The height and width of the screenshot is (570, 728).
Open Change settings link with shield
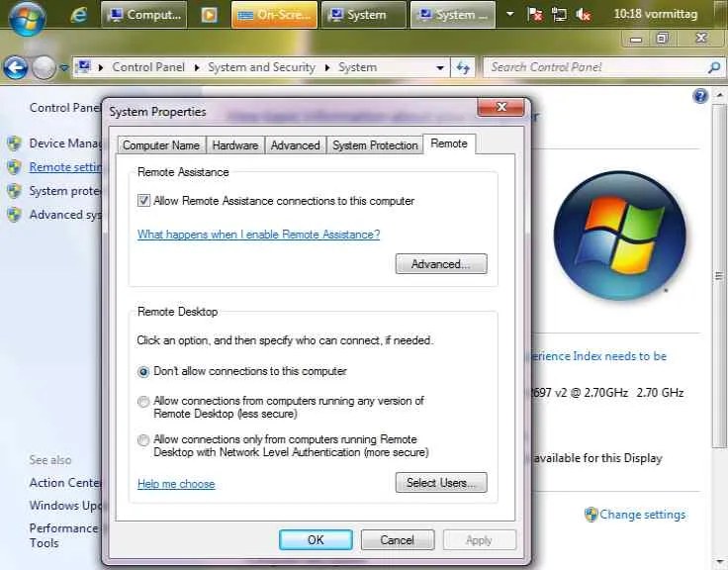tap(635, 515)
